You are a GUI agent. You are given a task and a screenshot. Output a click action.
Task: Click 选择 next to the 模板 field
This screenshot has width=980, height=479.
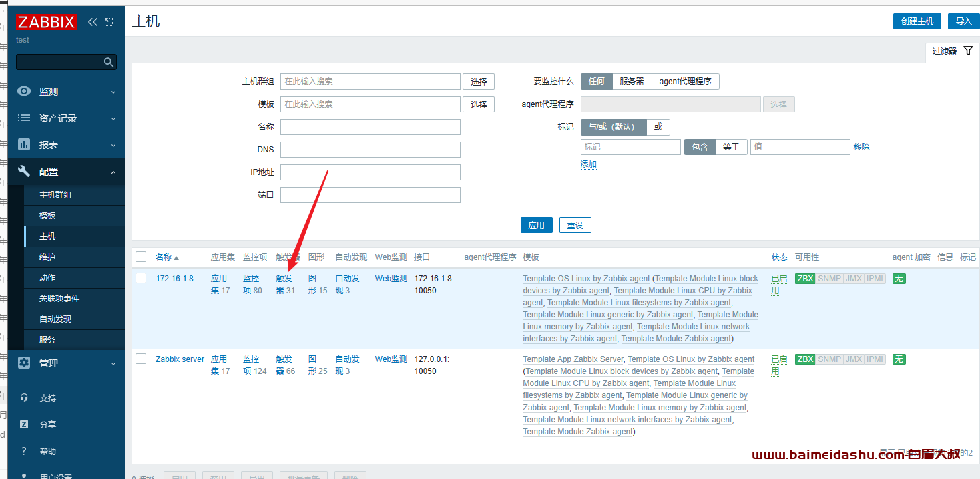click(479, 104)
